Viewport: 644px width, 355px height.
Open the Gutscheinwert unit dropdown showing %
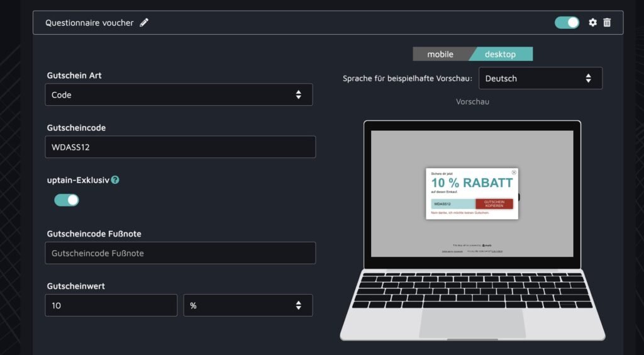click(247, 305)
